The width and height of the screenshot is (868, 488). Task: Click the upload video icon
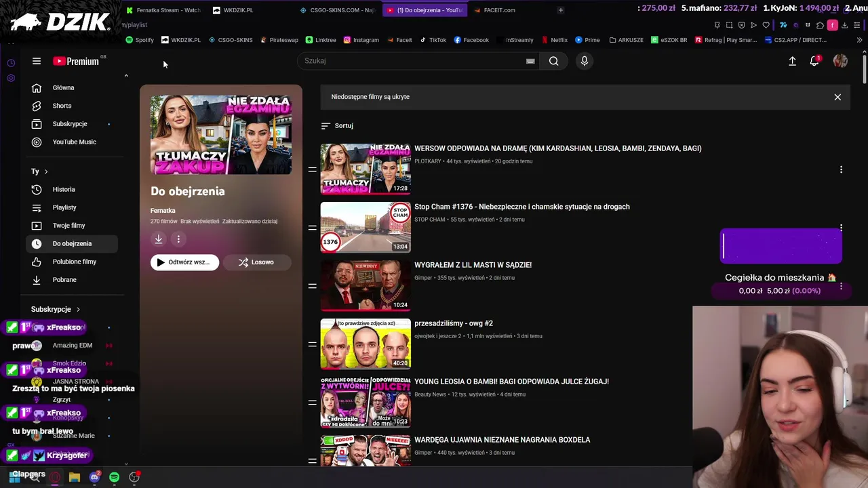[x=792, y=61]
